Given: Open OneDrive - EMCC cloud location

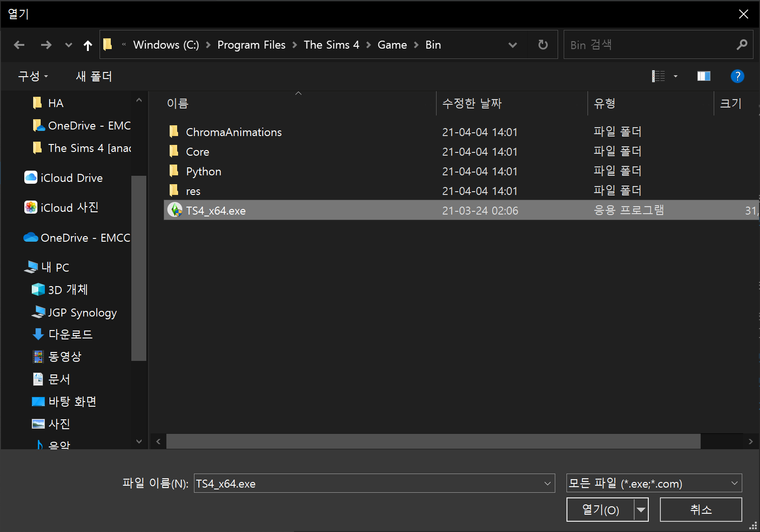Looking at the screenshot, I should (77, 238).
